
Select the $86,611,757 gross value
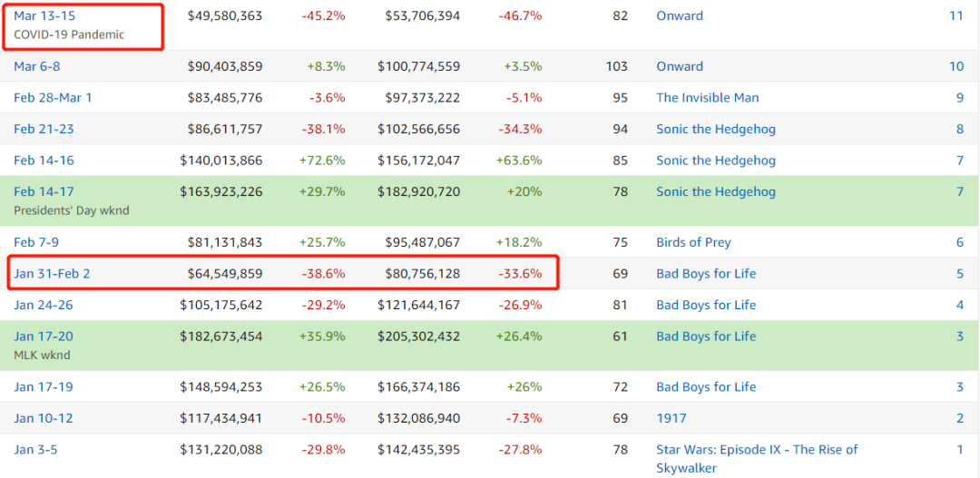coord(225,129)
